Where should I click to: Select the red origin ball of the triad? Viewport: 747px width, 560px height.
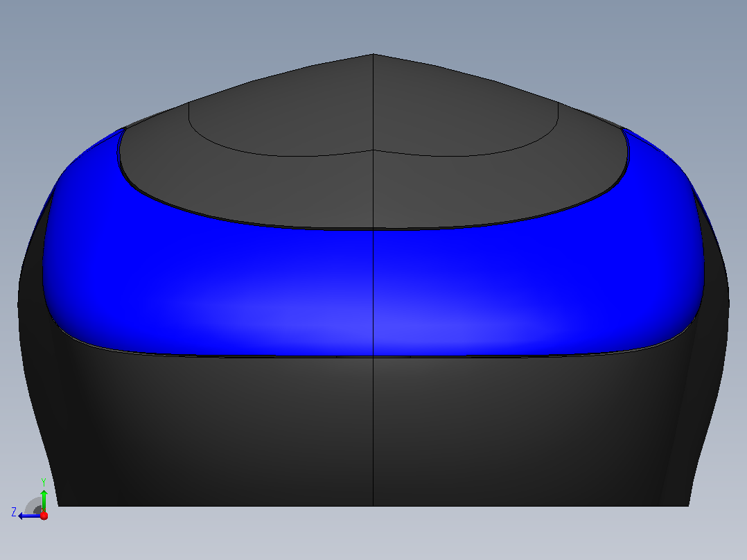[x=44, y=516]
